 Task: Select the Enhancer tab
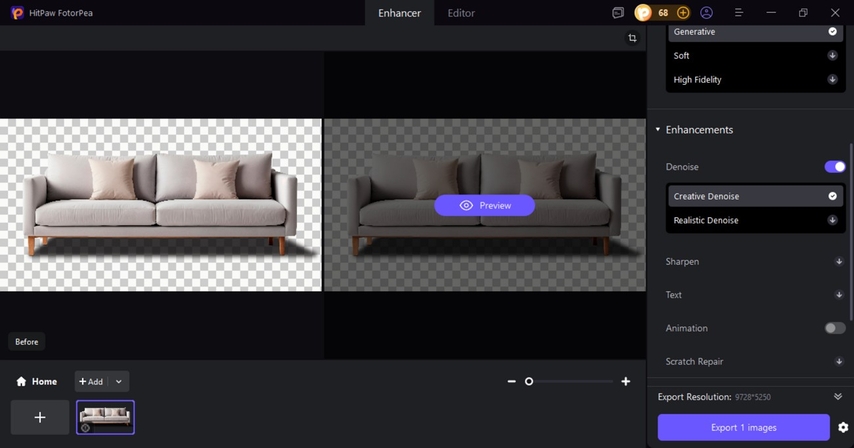(x=399, y=13)
